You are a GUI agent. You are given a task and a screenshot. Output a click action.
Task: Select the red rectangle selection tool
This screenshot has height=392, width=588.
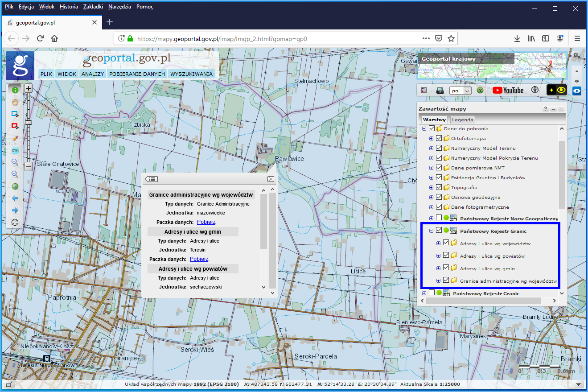(15, 126)
